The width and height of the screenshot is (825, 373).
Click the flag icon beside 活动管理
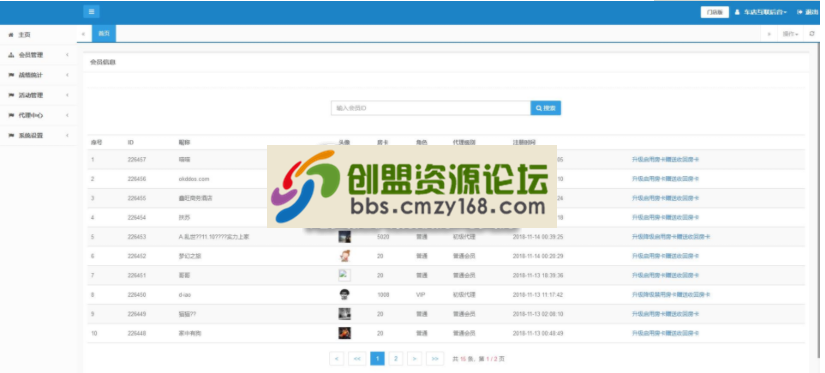pyautogui.click(x=11, y=95)
